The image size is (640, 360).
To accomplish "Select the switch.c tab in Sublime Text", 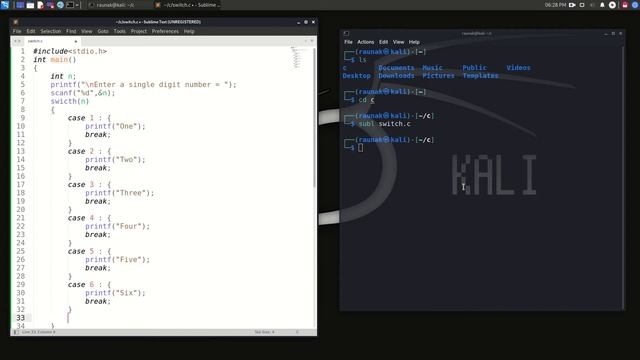I will 52,41.
